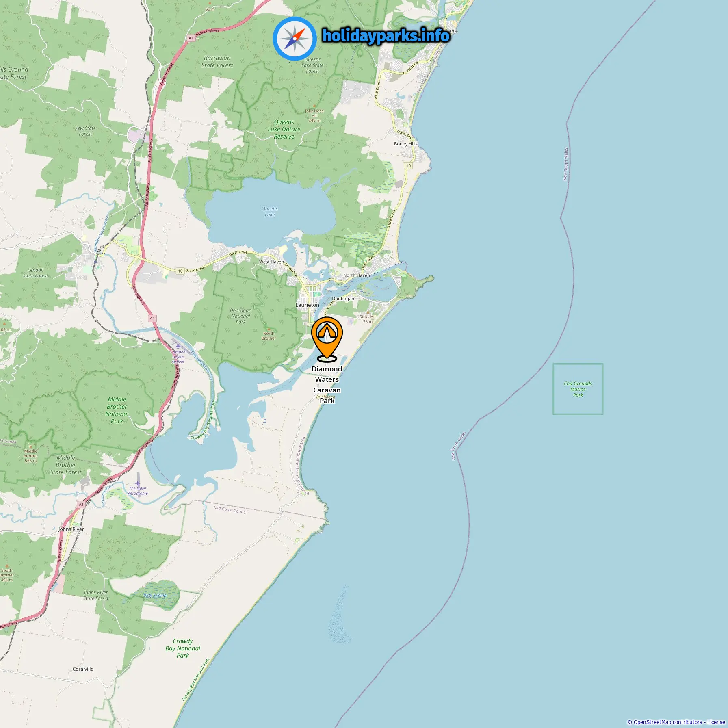Screen dimensions: 728x728
Task: Click the route 10 shield near Bonny Hills
Action: 408,166
